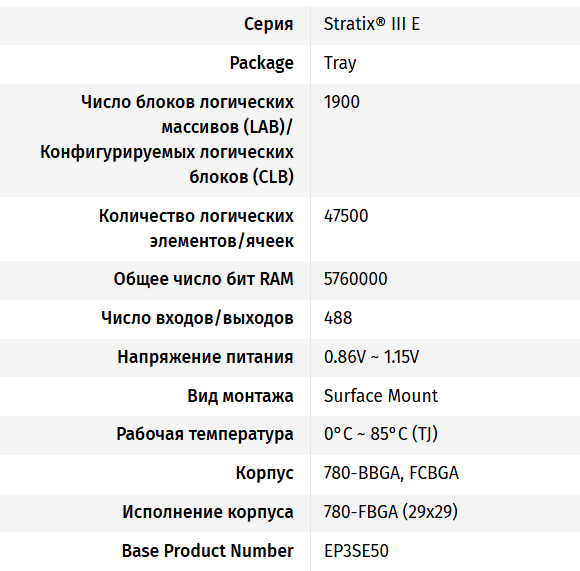The width and height of the screenshot is (580, 571).
Task: Select the Stratix III E series value
Action: pos(372,24)
